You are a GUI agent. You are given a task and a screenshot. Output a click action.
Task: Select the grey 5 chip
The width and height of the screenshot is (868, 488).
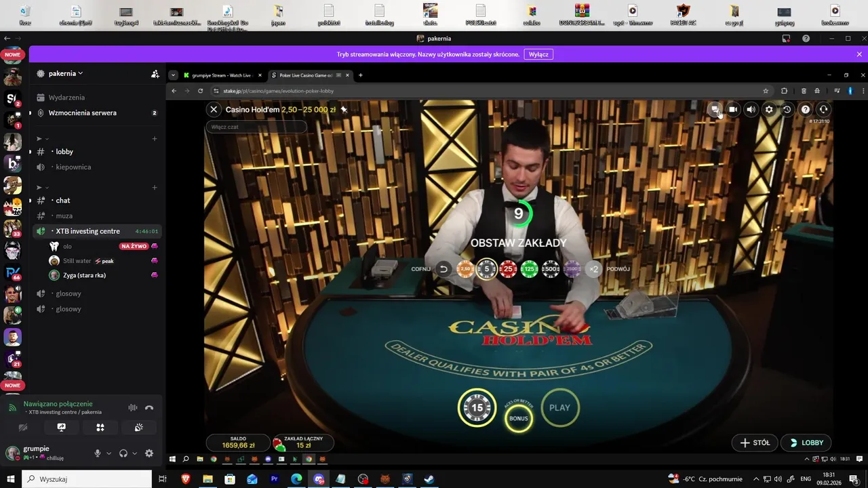pyautogui.click(x=486, y=269)
